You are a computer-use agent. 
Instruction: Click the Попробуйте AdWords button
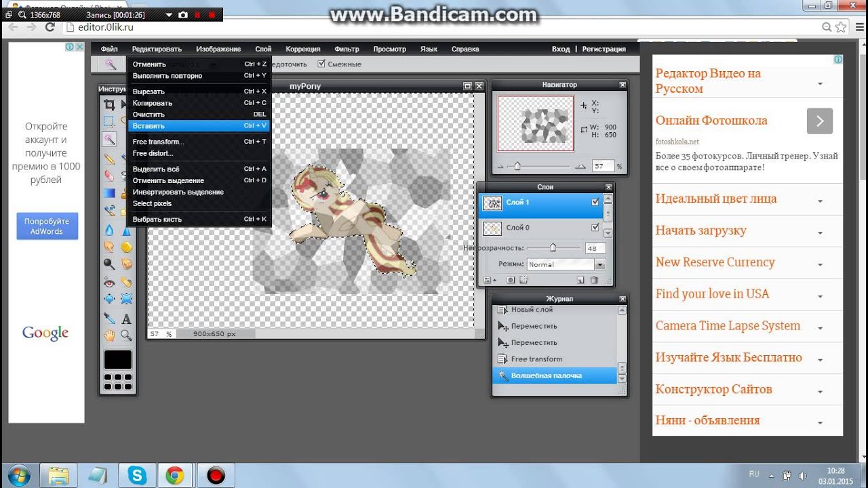click(x=47, y=226)
